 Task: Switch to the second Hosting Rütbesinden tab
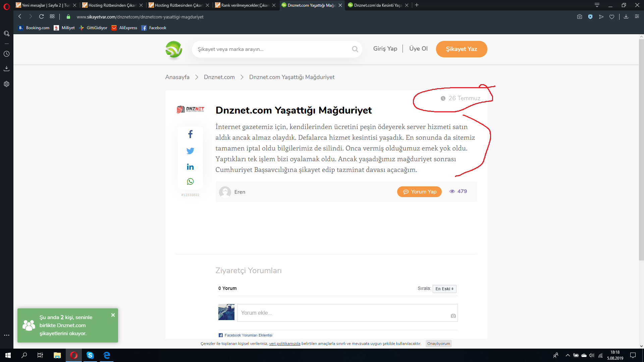click(x=178, y=5)
